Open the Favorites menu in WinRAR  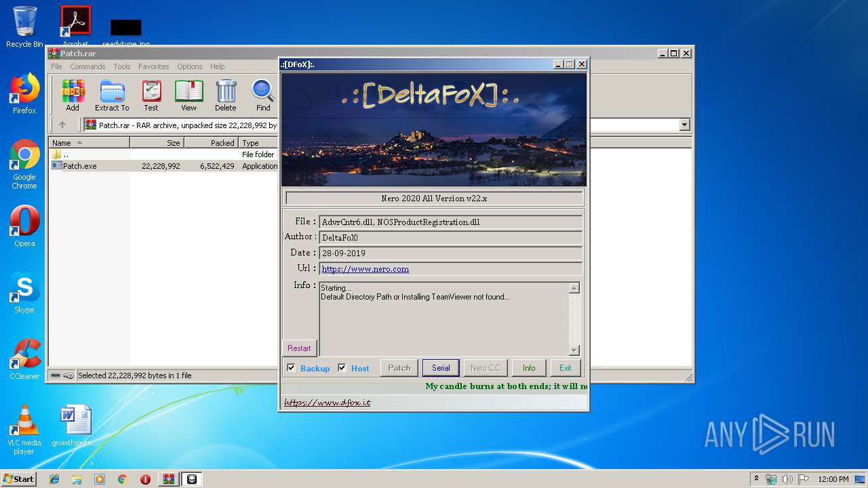pos(154,66)
